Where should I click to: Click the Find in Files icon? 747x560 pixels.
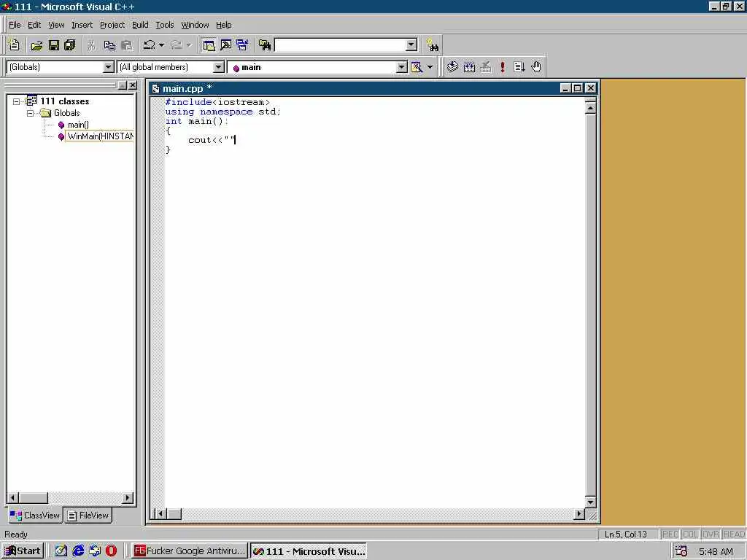[x=264, y=45]
